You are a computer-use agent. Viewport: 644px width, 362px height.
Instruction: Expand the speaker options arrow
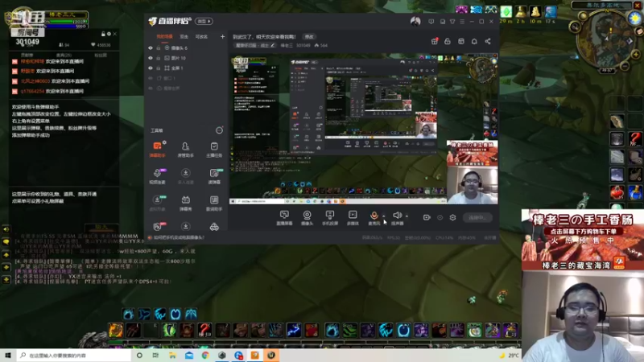tap(407, 216)
